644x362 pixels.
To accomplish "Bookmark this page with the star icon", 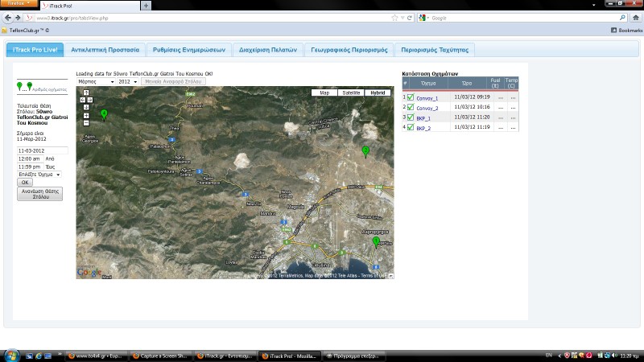I will [x=394, y=18].
